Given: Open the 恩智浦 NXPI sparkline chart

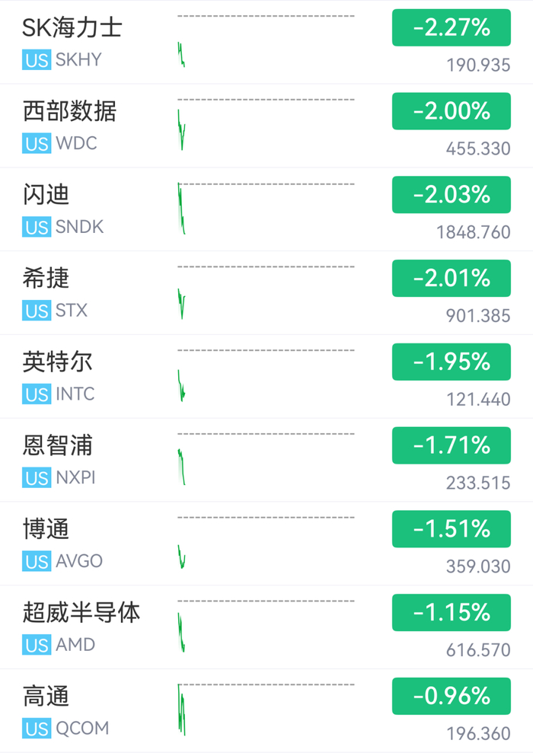Looking at the screenshot, I should (x=266, y=459).
